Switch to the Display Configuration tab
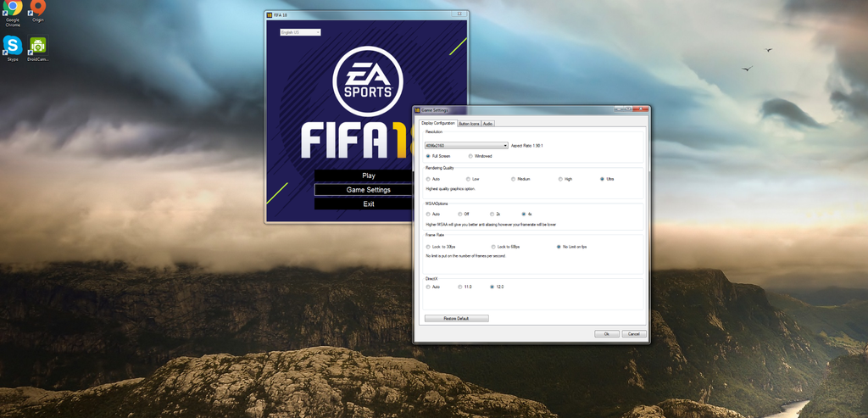868x418 pixels. (438, 123)
